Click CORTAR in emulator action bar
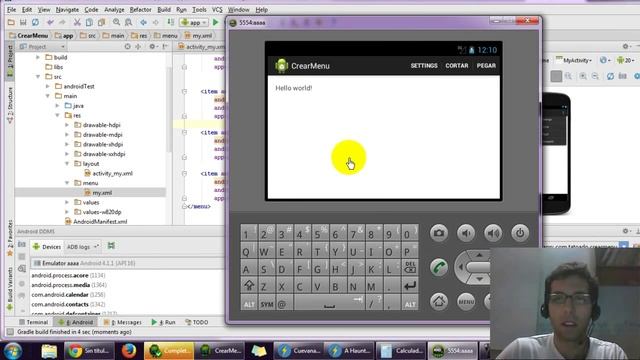Viewport: 640px width, 360px height. tap(457, 66)
